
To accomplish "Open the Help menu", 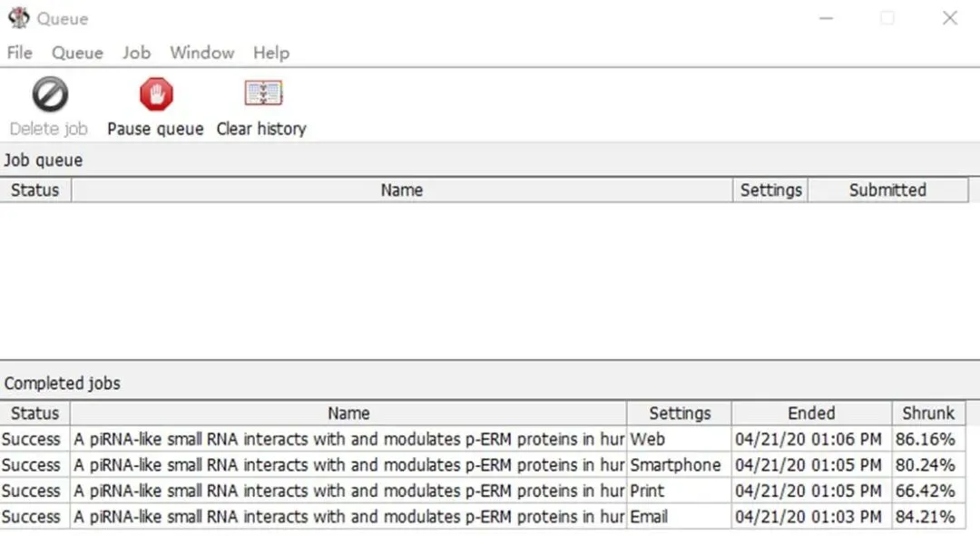I will click(270, 53).
